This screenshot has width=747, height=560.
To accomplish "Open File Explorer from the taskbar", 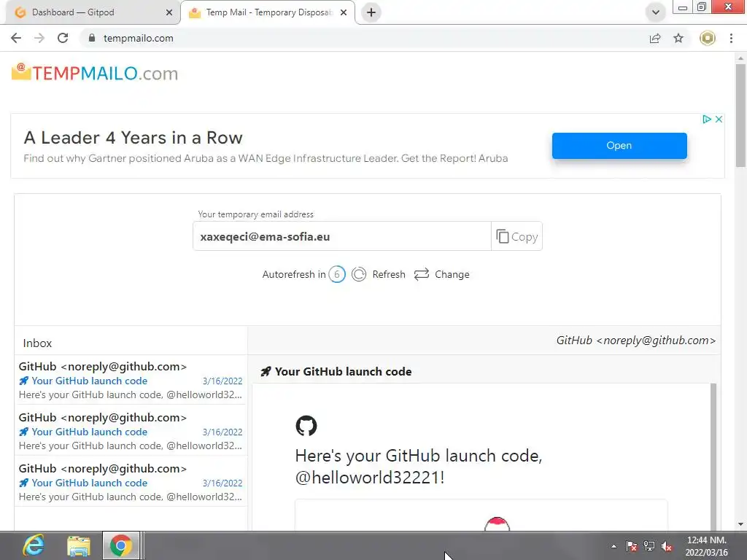I will [x=79, y=545].
